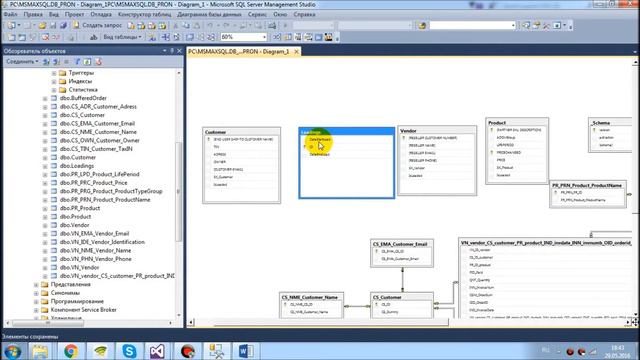
Task: Open the Диаграмма базы данных menu
Action: [209, 14]
